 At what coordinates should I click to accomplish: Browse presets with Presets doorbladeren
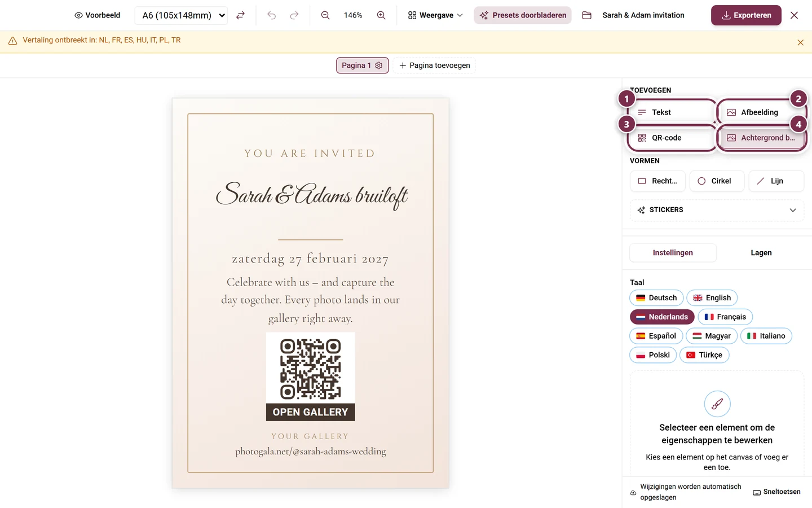tap(523, 15)
